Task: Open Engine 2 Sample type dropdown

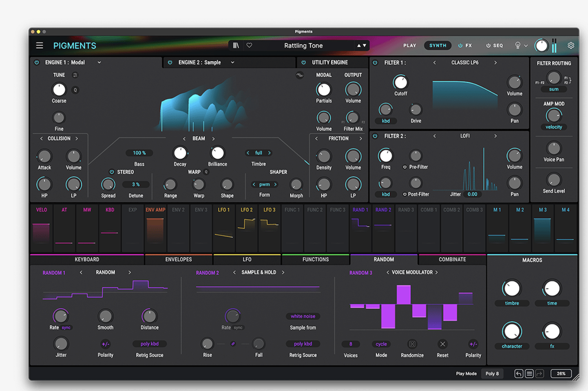Action: [232, 62]
